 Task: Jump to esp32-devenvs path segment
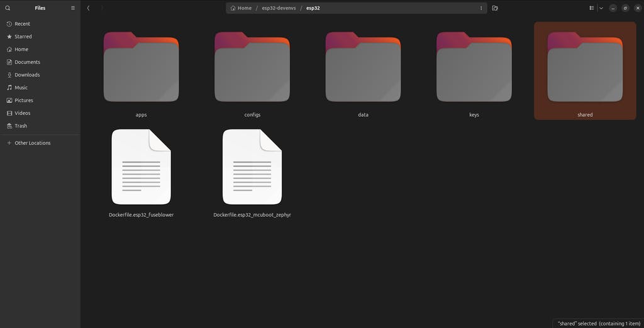tap(279, 8)
